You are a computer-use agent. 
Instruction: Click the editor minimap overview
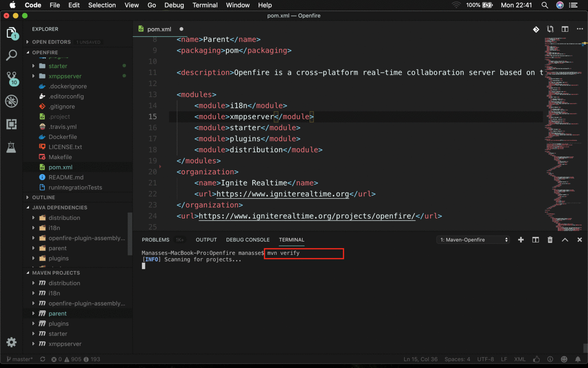pyautogui.click(x=563, y=133)
